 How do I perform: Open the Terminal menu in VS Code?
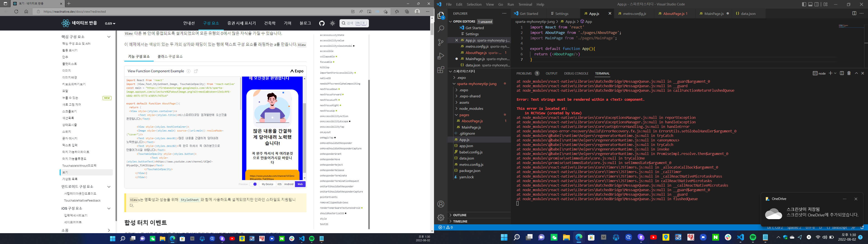pyautogui.click(x=525, y=4)
